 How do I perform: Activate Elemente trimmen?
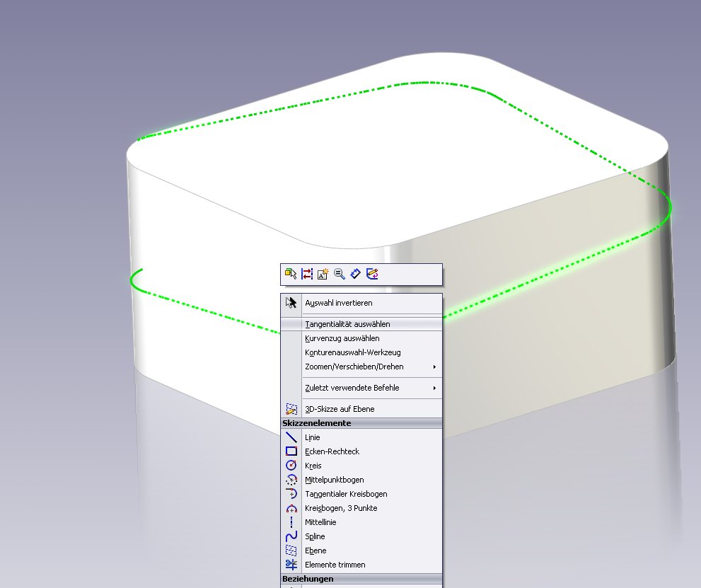(x=361, y=565)
